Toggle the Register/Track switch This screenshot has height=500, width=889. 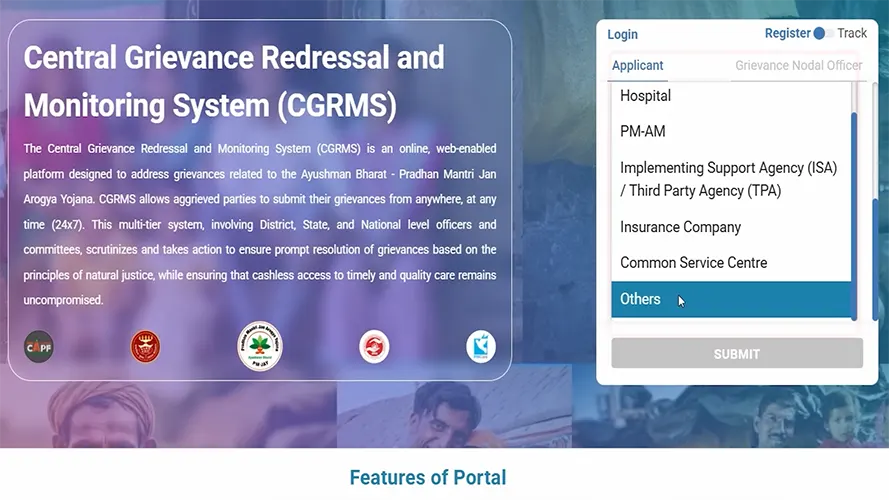(x=824, y=33)
